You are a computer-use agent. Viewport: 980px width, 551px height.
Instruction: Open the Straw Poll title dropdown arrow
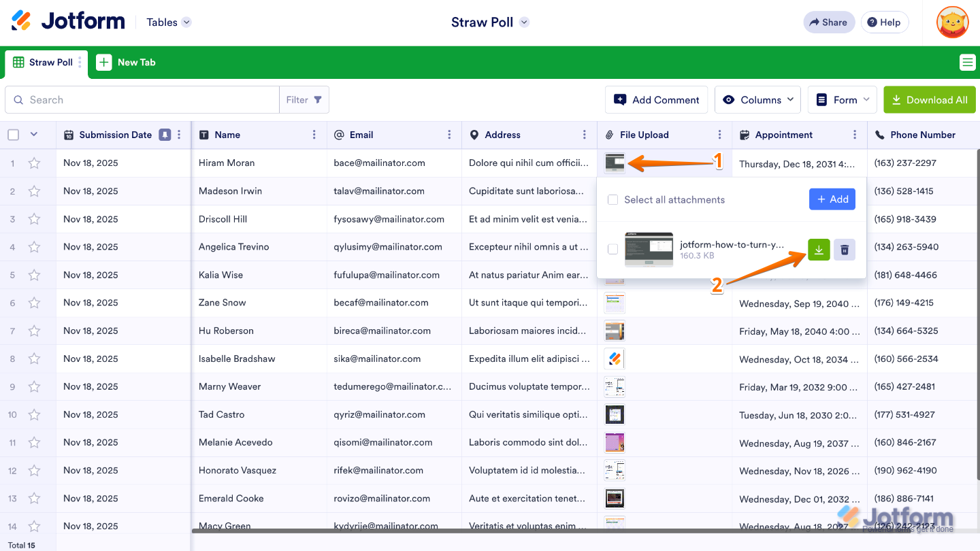523,22
